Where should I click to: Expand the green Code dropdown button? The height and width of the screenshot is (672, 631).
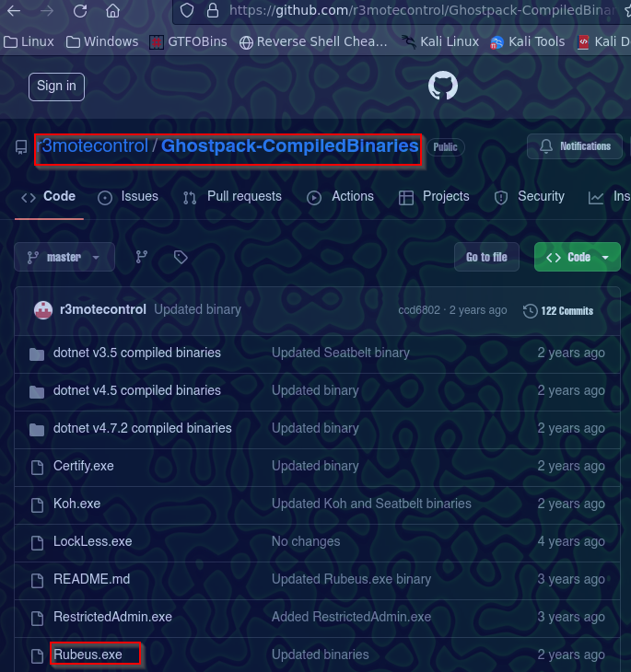pyautogui.click(x=578, y=258)
